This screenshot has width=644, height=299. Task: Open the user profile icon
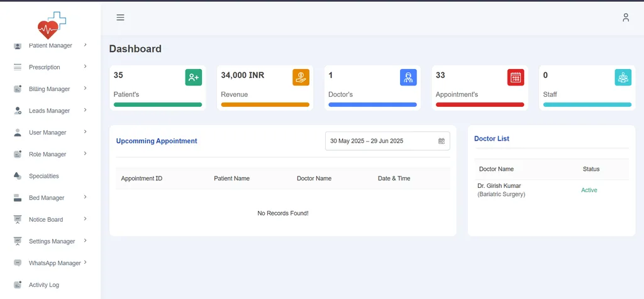626,17
